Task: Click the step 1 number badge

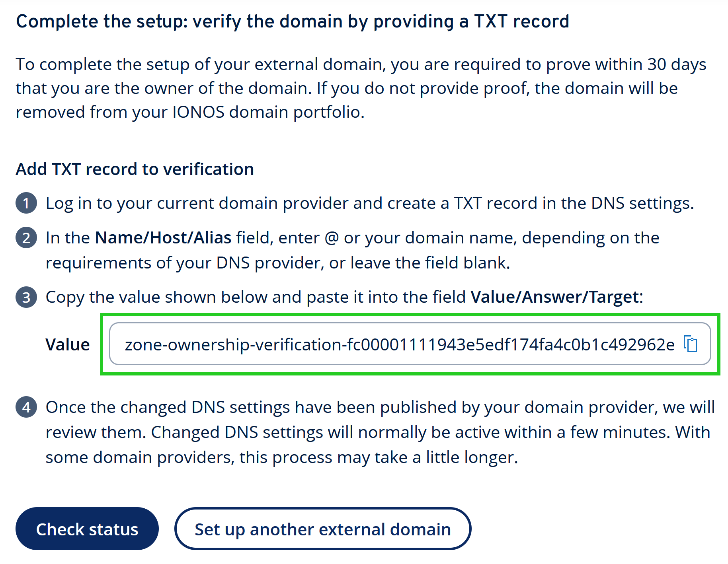Action: (x=26, y=203)
